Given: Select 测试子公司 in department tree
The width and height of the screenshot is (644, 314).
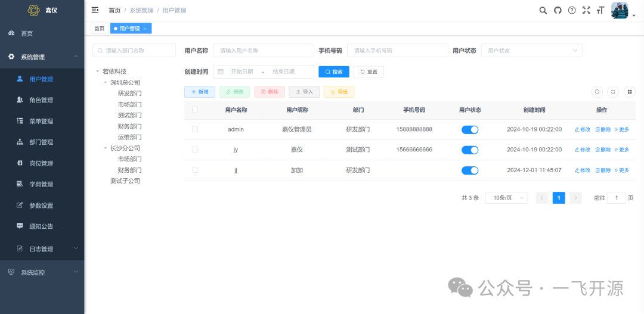Looking at the screenshot, I should coord(125,181).
